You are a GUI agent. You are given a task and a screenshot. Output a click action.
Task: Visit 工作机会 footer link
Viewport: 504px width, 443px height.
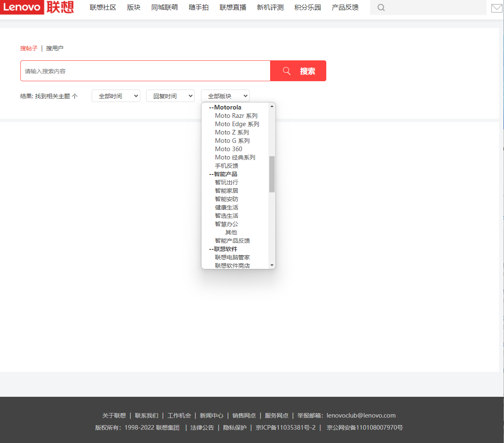pyautogui.click(x=179, y=416)
